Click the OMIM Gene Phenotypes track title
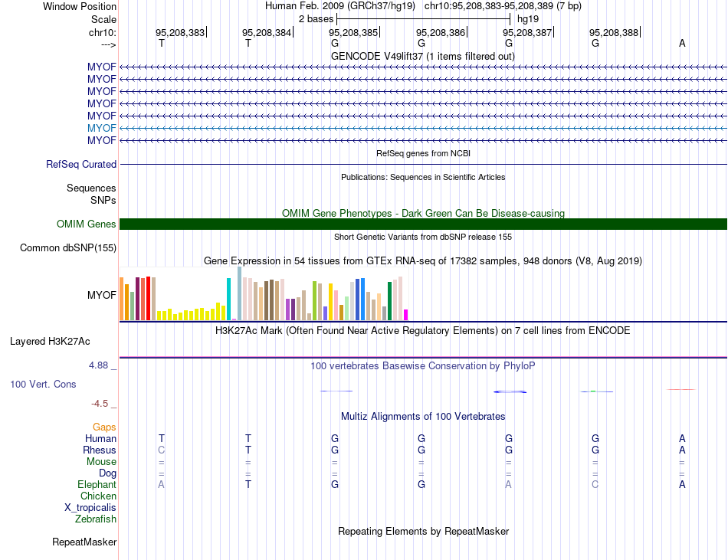The height and width of the screenshot is (560, 728). (x=423, y=213)
